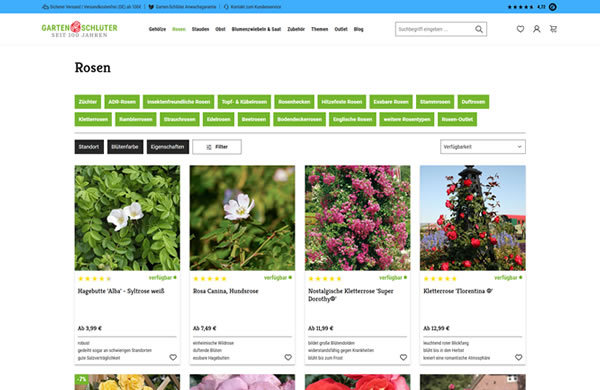
Task: Select Essbare Rosen tag
Action: [x=391, y=102]
